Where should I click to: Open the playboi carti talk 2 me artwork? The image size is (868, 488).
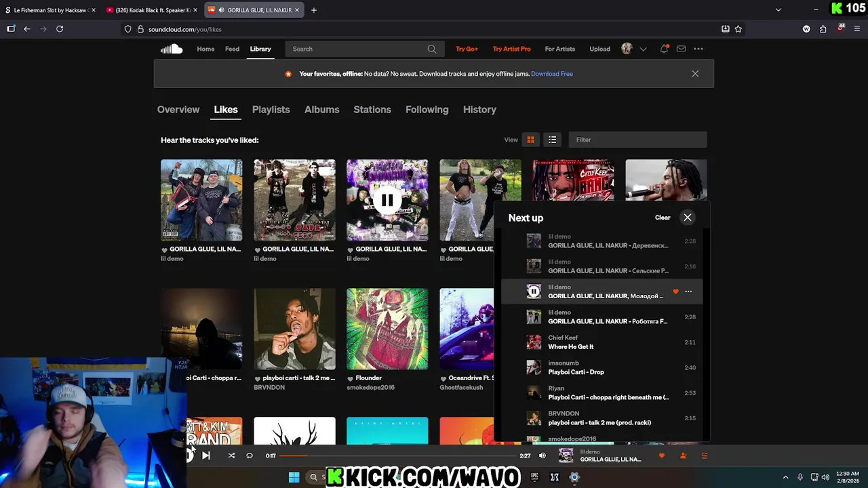click(x=294, y=329)
